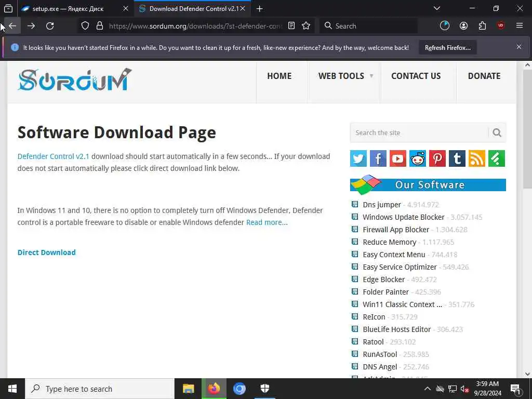The height and width of the screenshot is (399, 532).
Task: Open the Dns jumper software link
Action: coord(382,205)
